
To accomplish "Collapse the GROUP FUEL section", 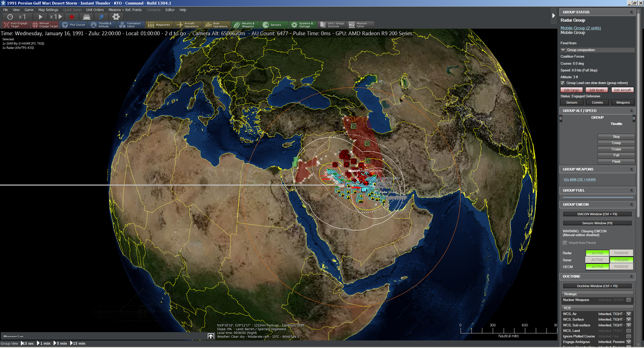I will pos(631,191).
